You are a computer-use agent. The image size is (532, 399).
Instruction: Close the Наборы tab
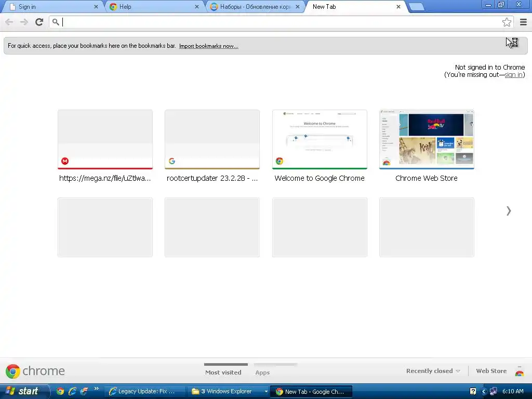[x=298, y=7]
